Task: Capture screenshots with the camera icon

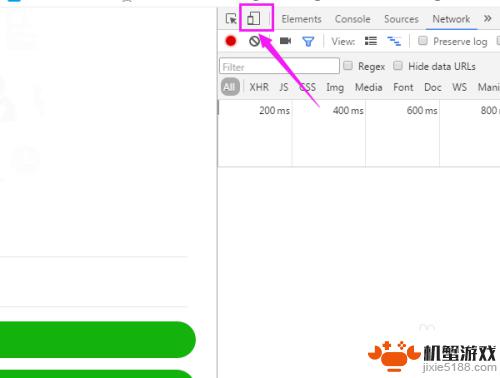Action: (285, 41)
